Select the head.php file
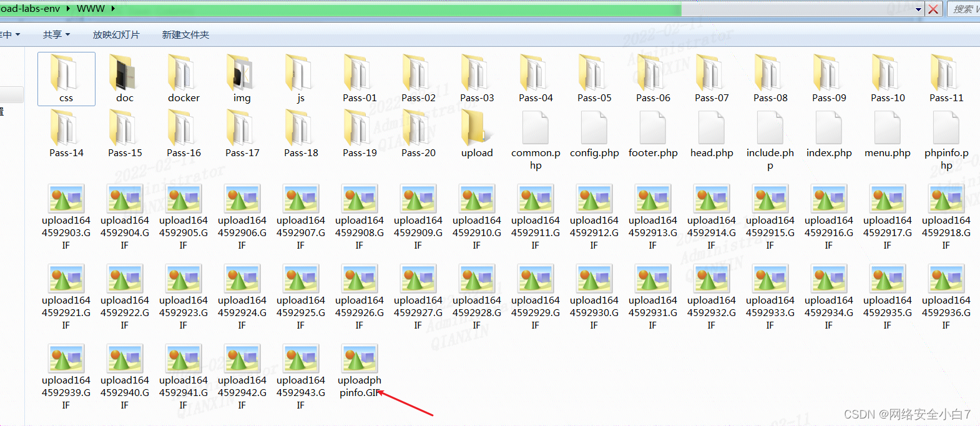 point(712,134)
